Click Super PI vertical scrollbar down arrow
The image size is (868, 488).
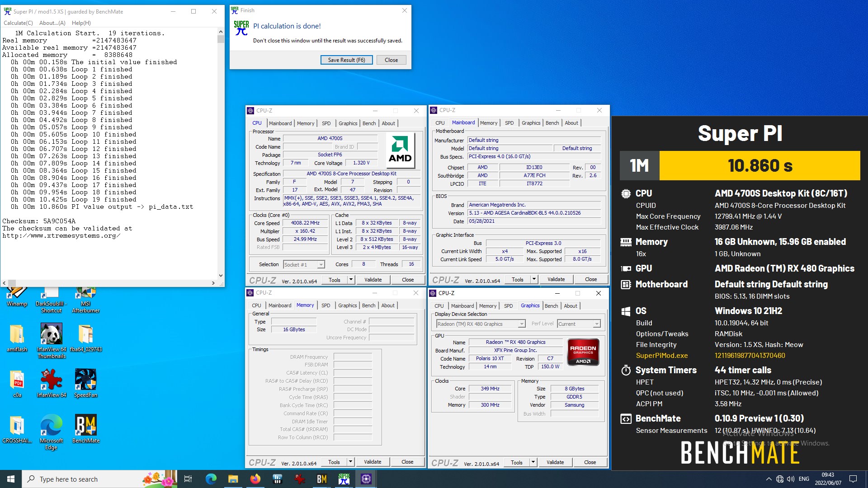pos(221,275)
